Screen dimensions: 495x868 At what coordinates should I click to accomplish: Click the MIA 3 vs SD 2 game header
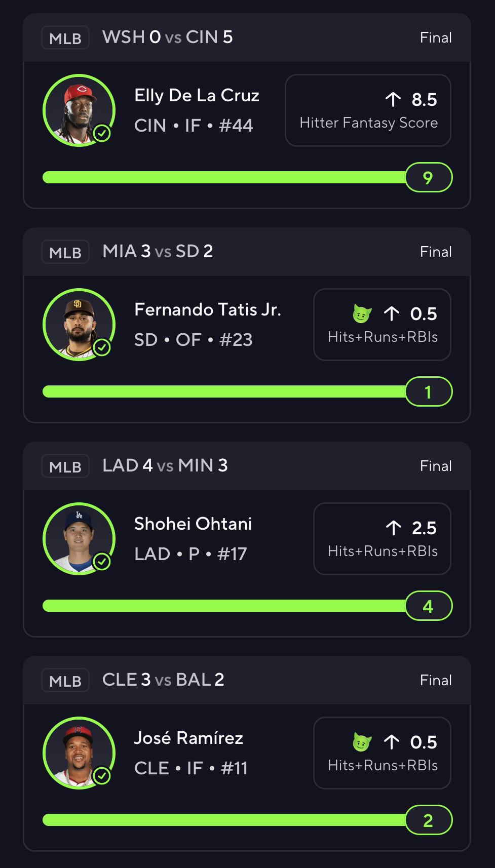[158, 251]
